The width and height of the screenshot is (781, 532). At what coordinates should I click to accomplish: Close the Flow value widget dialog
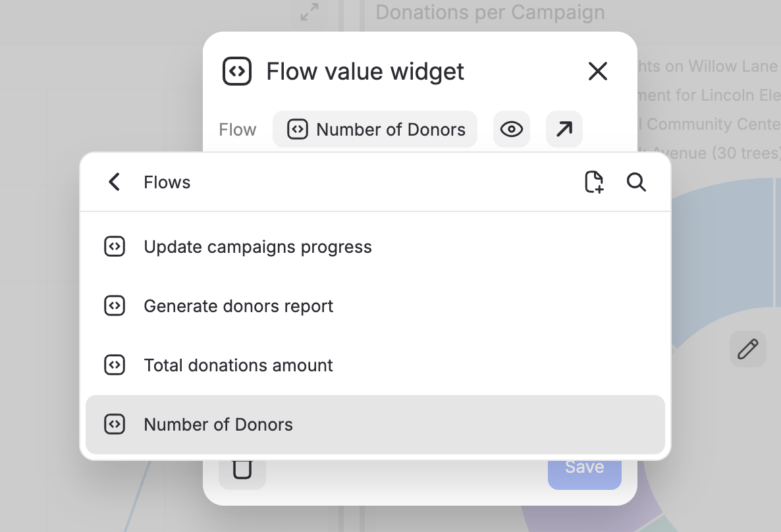click(597, 71)
